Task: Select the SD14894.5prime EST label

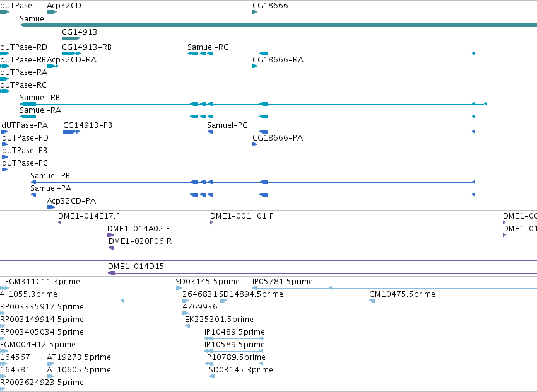Action: pyautogui.click(x=251, y=294)
